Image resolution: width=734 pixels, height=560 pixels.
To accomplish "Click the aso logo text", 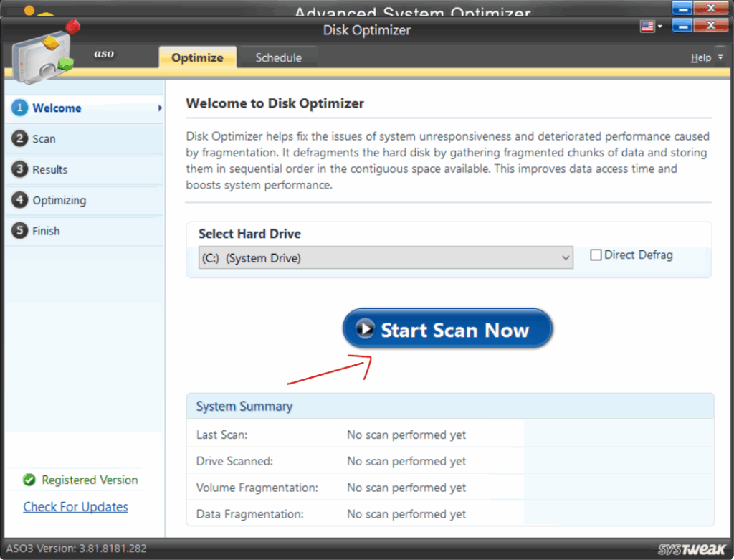I will click(x=104, y=54).
